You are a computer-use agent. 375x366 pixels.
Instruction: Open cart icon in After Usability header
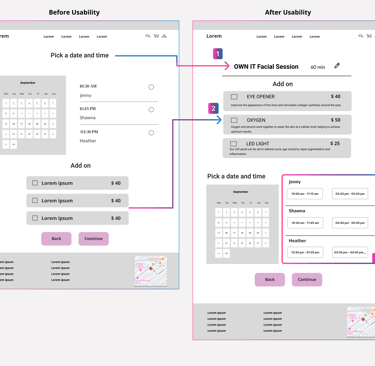pos(369,36)
